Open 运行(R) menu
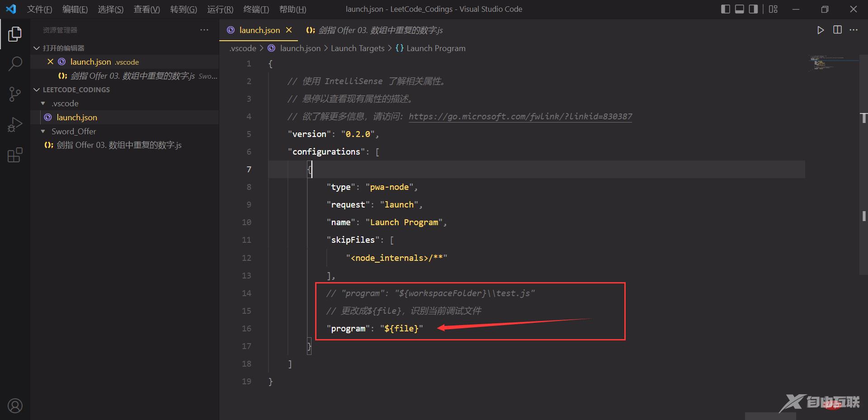This screenshot has height=420, width=868. pos(220,9)
